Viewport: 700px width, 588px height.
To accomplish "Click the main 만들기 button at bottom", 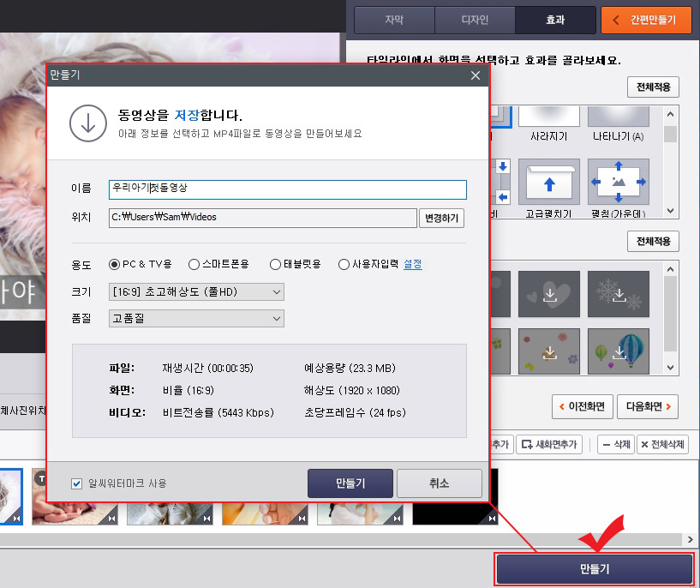I will (x=595, y=569).
